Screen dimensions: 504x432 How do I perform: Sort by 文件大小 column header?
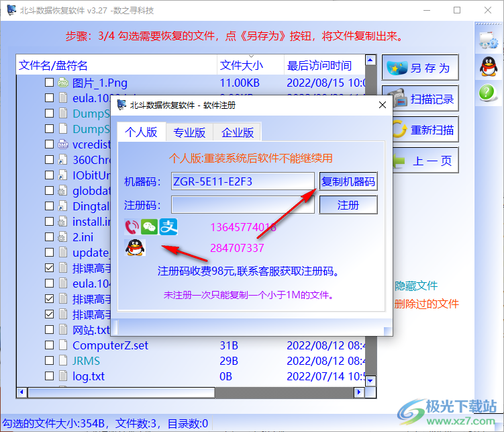coord(251,65)
